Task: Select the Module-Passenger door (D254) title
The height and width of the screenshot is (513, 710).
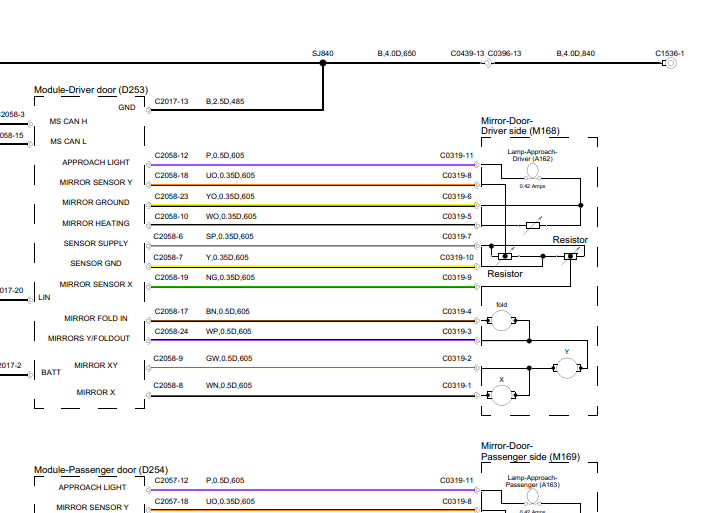Action: pyautogui.click(x=101, y=470)
